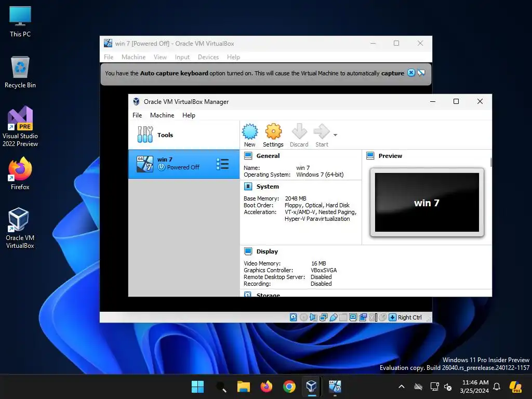The height and width of the screenshot is (399, 532).
Task: Open Input menu in win 7 VM window
Action: click(182, 57)
